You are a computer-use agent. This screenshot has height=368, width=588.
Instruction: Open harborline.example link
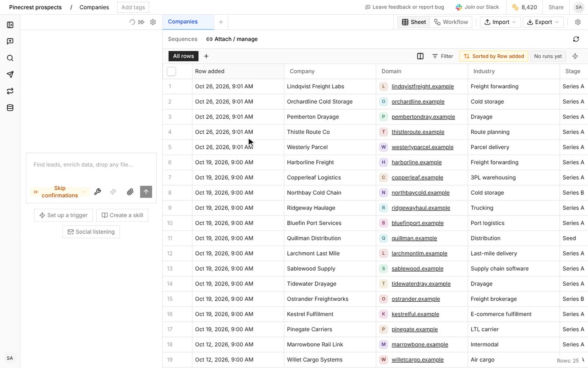(416, 162)
